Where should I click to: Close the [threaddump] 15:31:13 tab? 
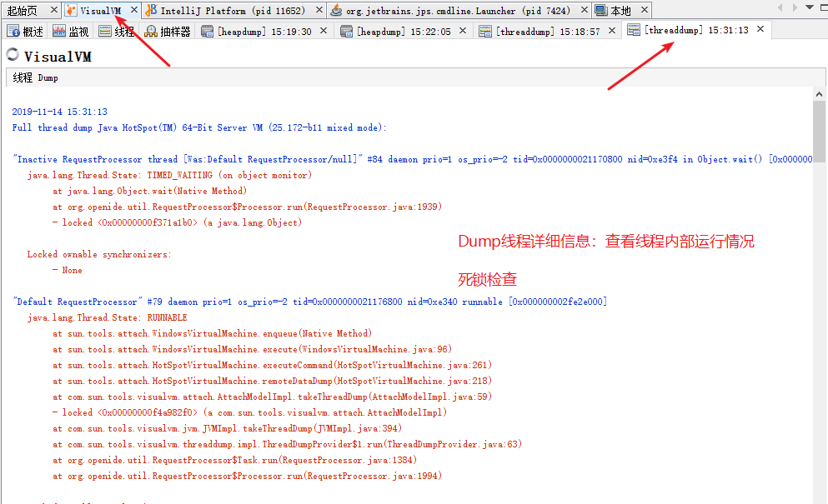760,29
